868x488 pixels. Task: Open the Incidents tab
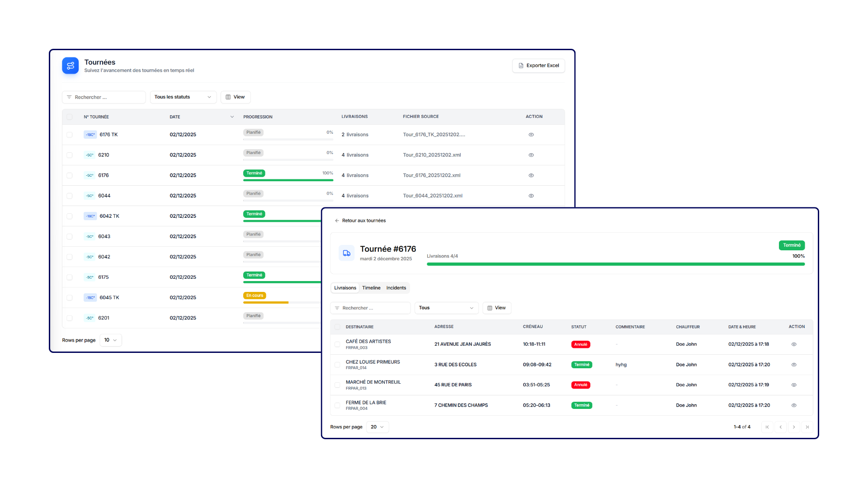coord(396,288)
